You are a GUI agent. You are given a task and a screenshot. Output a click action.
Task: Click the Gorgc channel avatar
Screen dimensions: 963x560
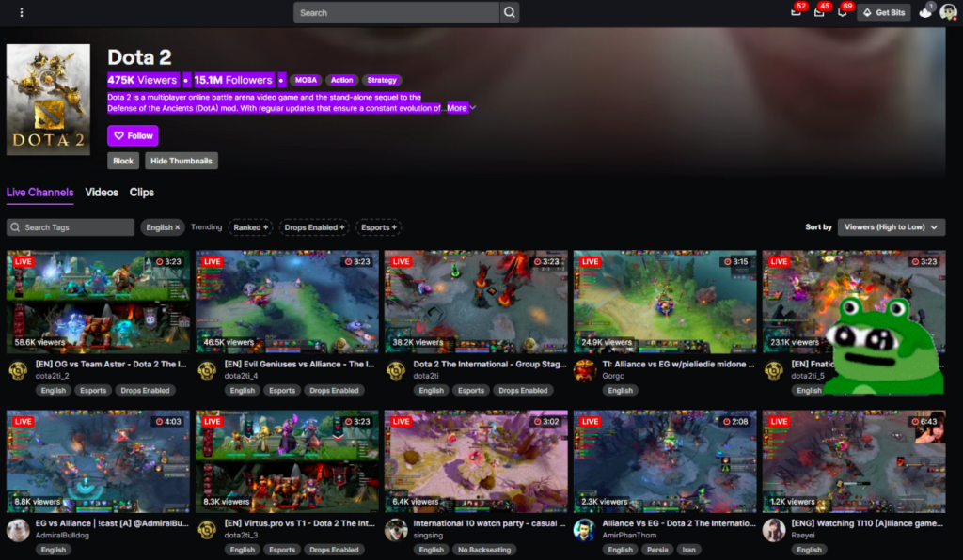click(x=584, y=369)
